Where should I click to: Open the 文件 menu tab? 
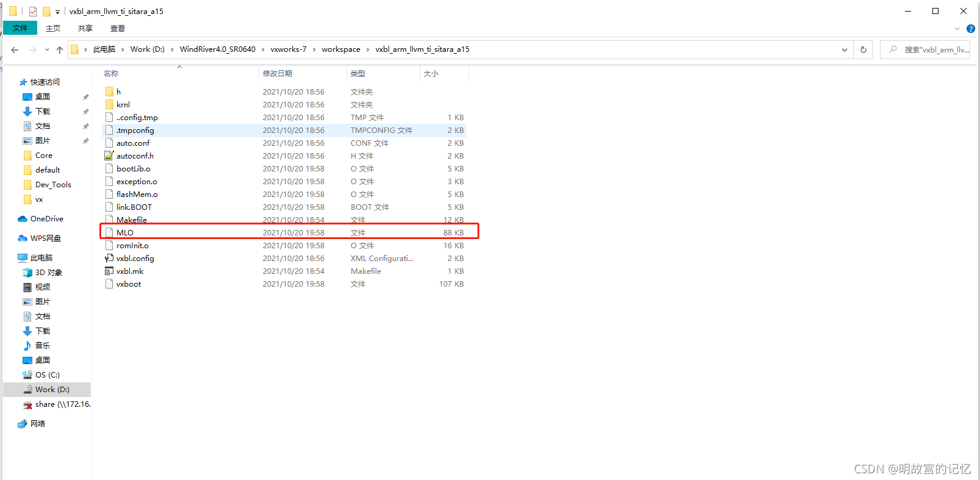click(20, 28)
